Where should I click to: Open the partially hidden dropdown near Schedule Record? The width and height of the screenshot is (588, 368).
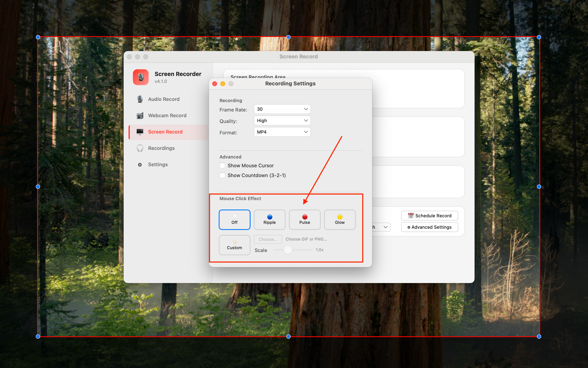click(381, 227)
